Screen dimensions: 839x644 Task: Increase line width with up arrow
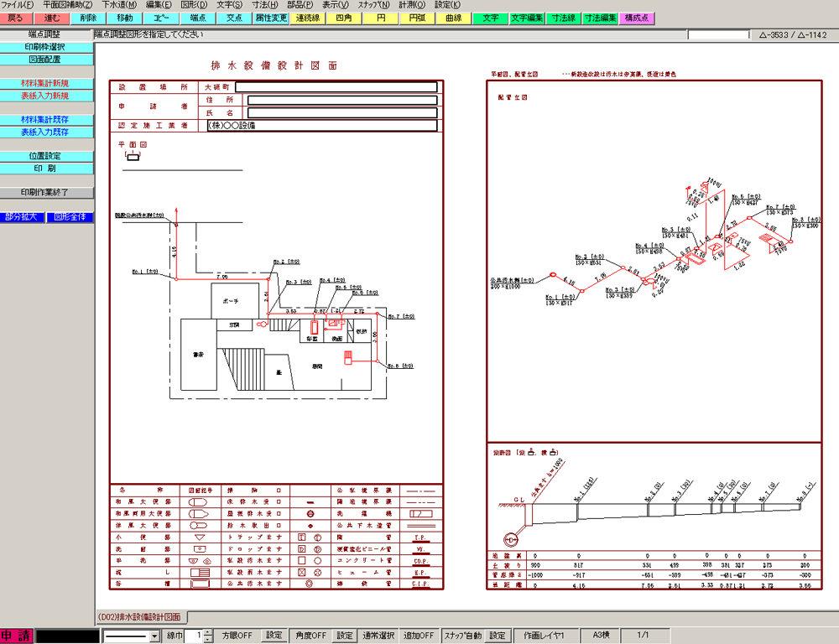209,632
